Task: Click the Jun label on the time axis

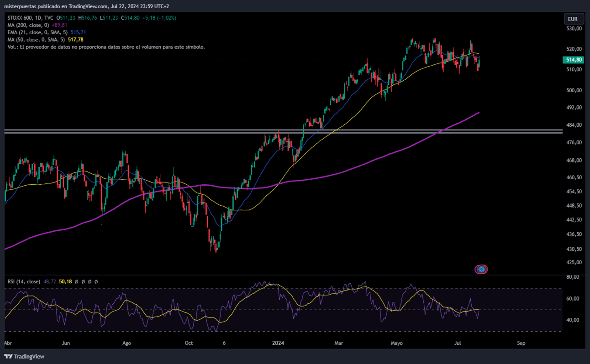Action: pyautogui.click(x=66, y=343)
